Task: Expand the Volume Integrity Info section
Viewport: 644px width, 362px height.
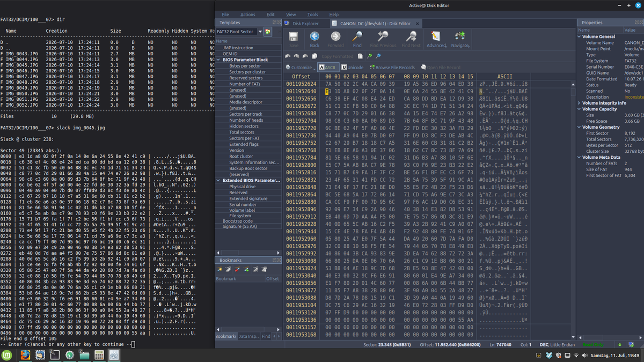Action: pos(579,103)
